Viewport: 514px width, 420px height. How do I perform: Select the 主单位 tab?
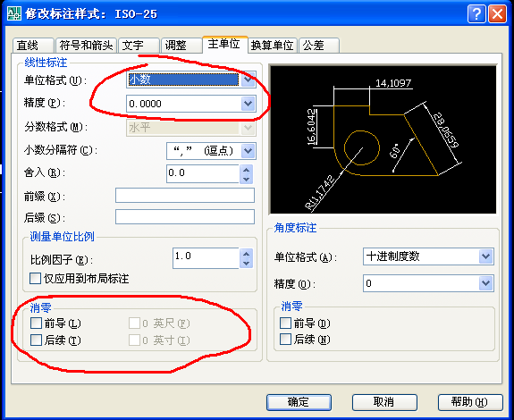coord(224,44)
